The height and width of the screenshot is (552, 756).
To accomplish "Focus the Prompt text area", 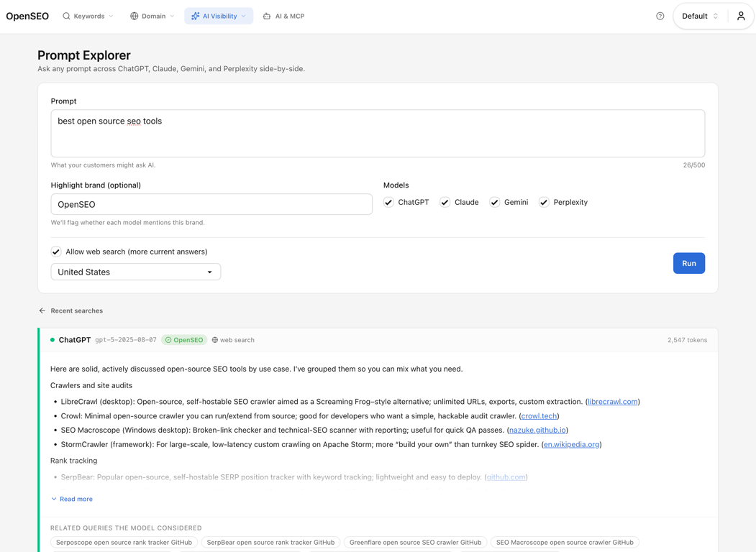I will tap(378, 134).
